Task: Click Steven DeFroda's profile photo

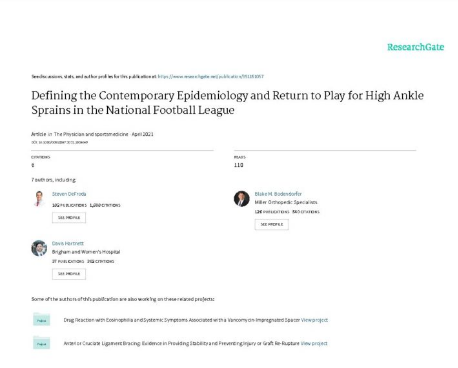Action: pos(39,199)
